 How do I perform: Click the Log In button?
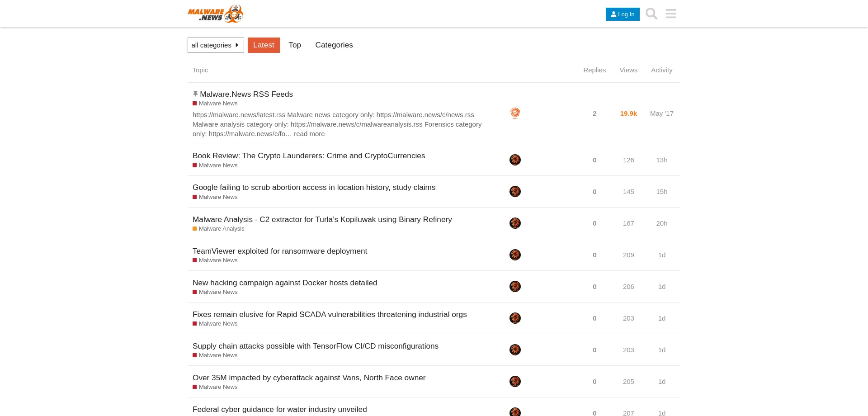[x=623, y=14]
